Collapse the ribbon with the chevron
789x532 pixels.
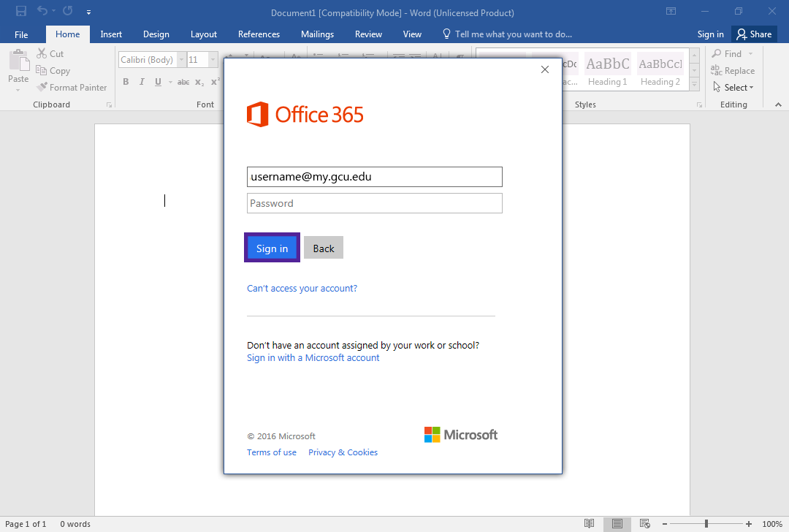[x=778, y=104]
